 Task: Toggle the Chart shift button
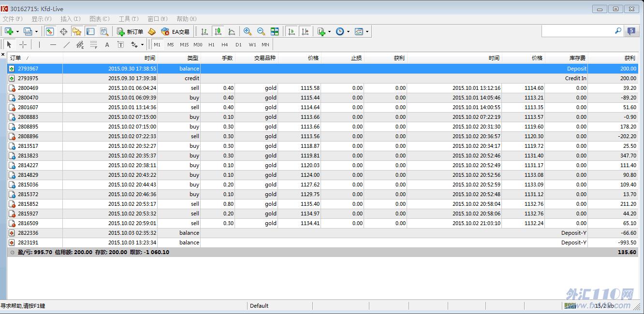pos(305,31)
